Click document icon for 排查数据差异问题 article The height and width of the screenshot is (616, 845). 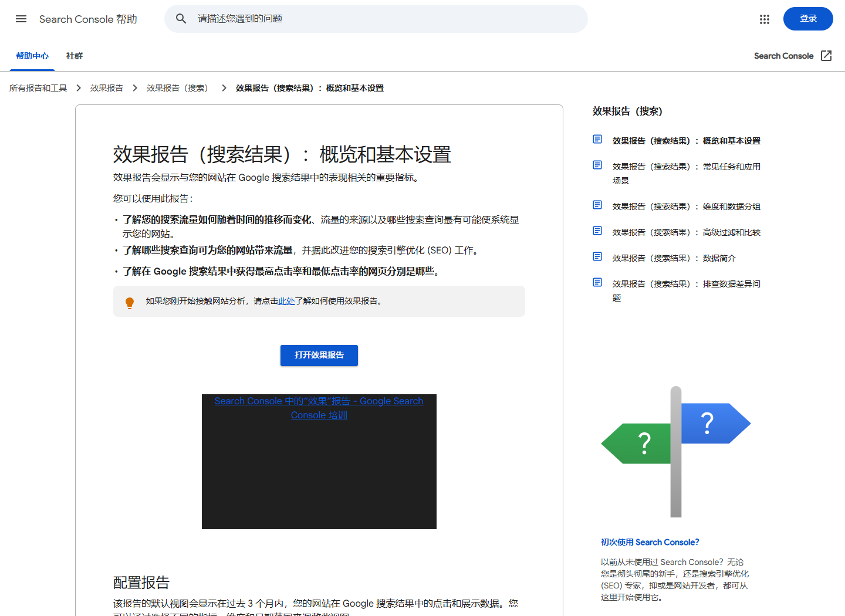[597, 282]
